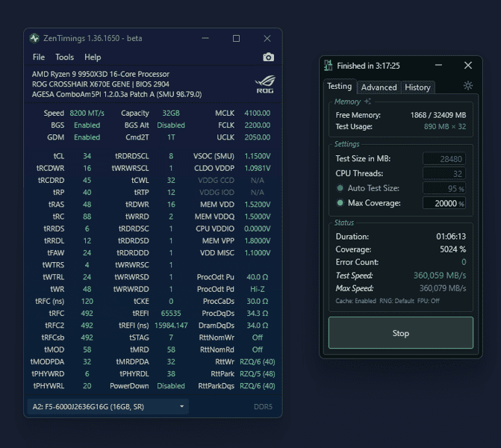Switch to the Advanced tab
This screenshot has width=501, height=448.
point(379,87)
